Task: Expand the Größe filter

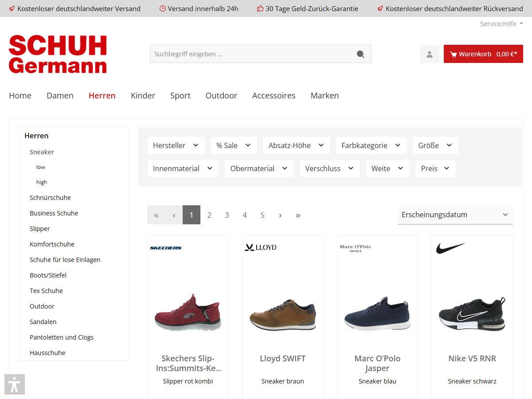Action: coord(435,145)
